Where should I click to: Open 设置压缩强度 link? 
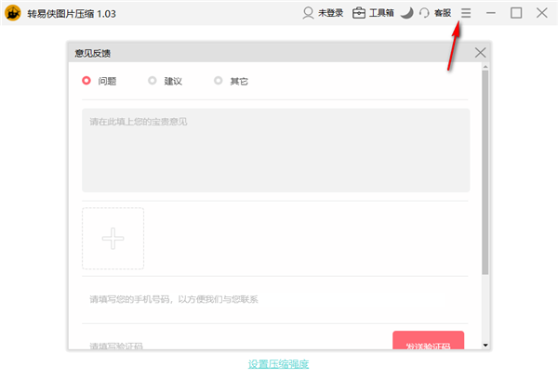(x=278, y=364)
